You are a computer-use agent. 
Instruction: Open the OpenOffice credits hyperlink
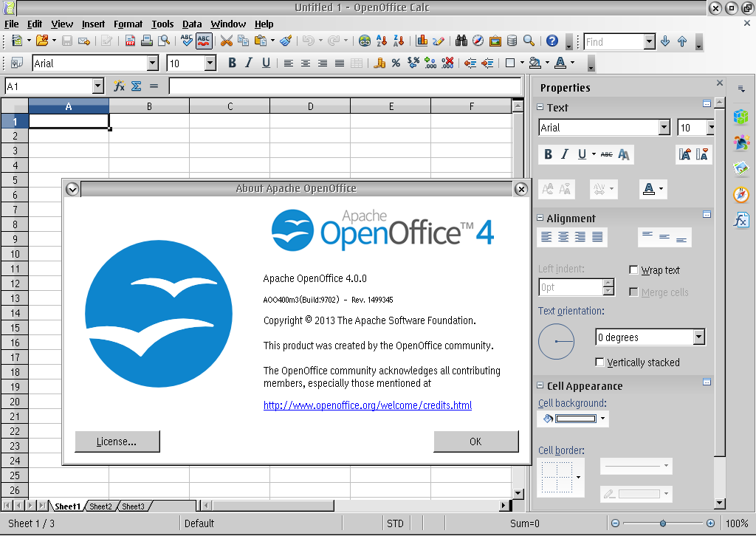click(x=365, y=405)
